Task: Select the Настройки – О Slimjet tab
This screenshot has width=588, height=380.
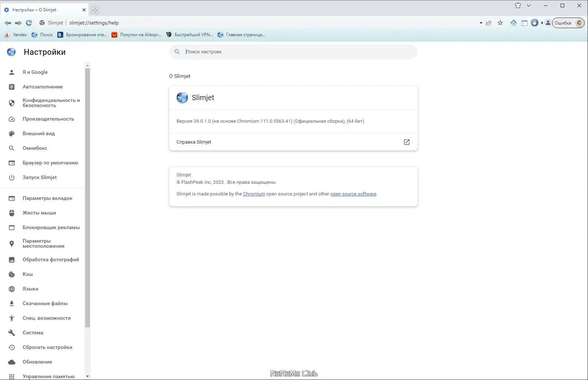Action: [45, 10]
